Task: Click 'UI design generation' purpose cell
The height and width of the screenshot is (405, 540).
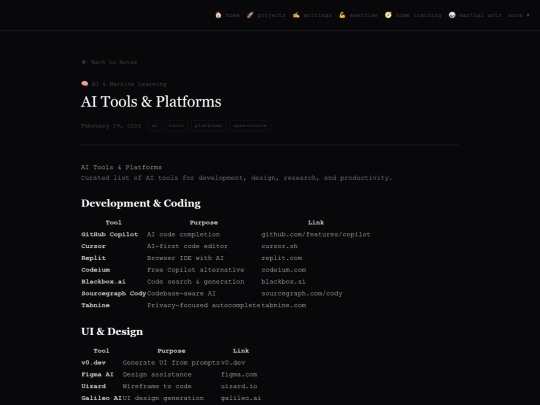Action: coord(163,398)
